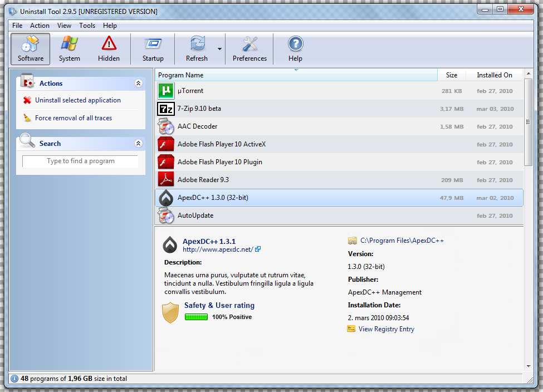
Task: Click the Adobe Reader 9.3 icon
Action: [x=166, y=180]
